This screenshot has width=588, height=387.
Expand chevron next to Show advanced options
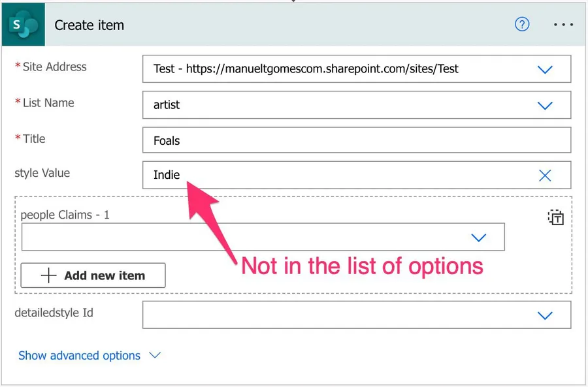pos(155,356)
